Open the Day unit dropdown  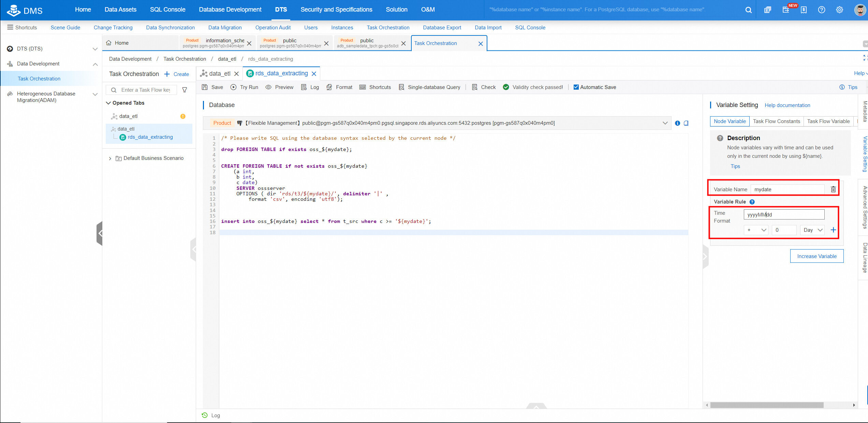(x=812, y=230)
